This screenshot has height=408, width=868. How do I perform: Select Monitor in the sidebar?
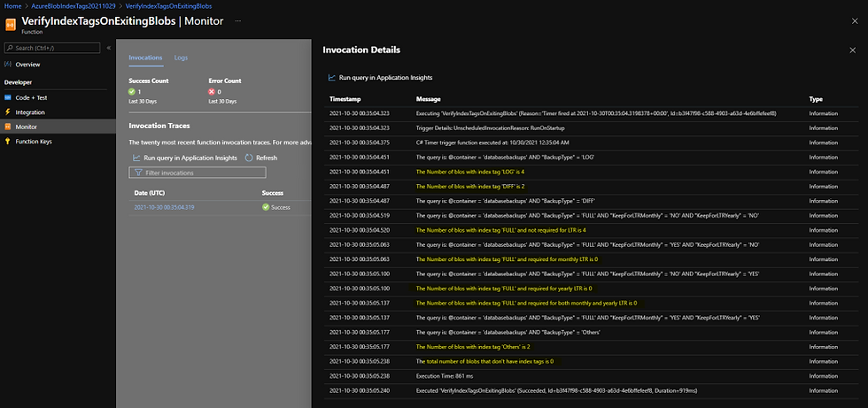pyautogui.click(x=26, y=127)
